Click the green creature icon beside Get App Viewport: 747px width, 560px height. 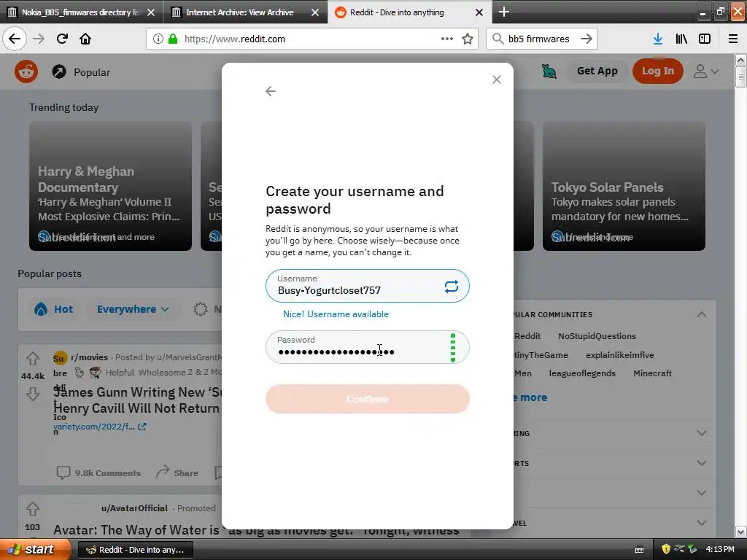[549, 71]
